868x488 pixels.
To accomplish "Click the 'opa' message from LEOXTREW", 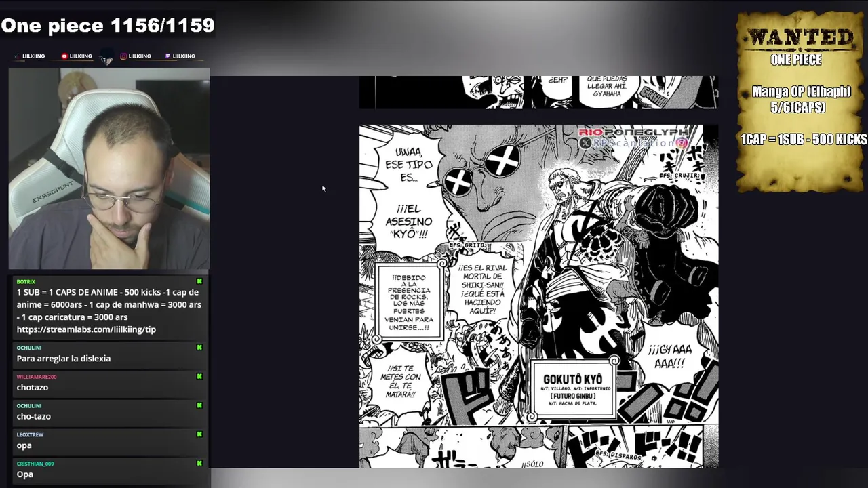I will [x=24, y=445].
